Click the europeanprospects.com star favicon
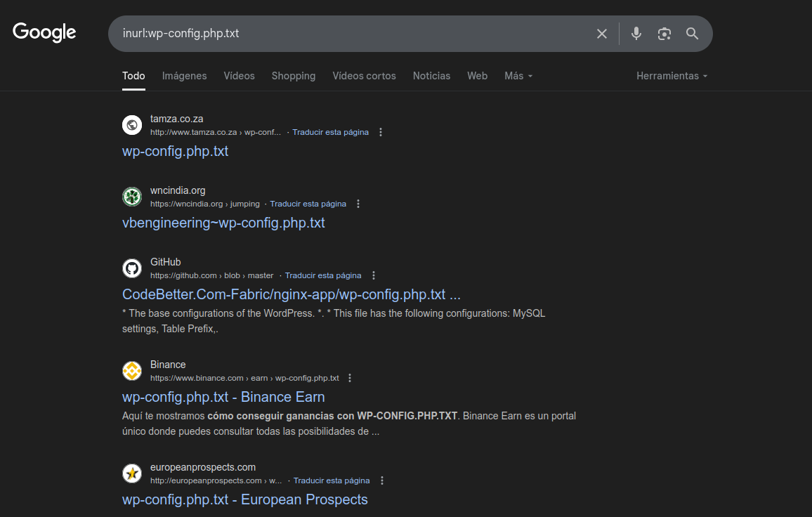The width and height of the screenshot is (812, 517). click(132, 473)
